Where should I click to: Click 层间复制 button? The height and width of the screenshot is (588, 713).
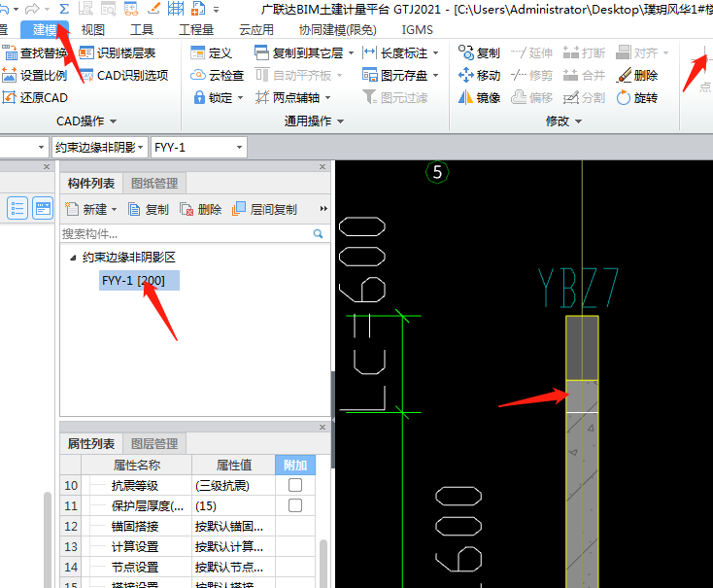pyautogui.click(x=264, y=209)
